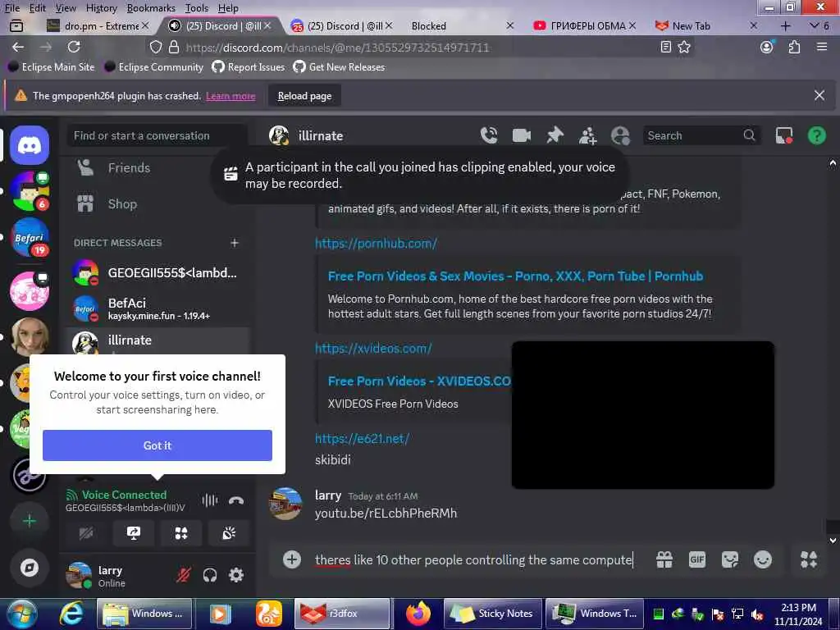Screen dimensions: 840x630
Task: Open BefAci direct message
Action: [157, 308]
